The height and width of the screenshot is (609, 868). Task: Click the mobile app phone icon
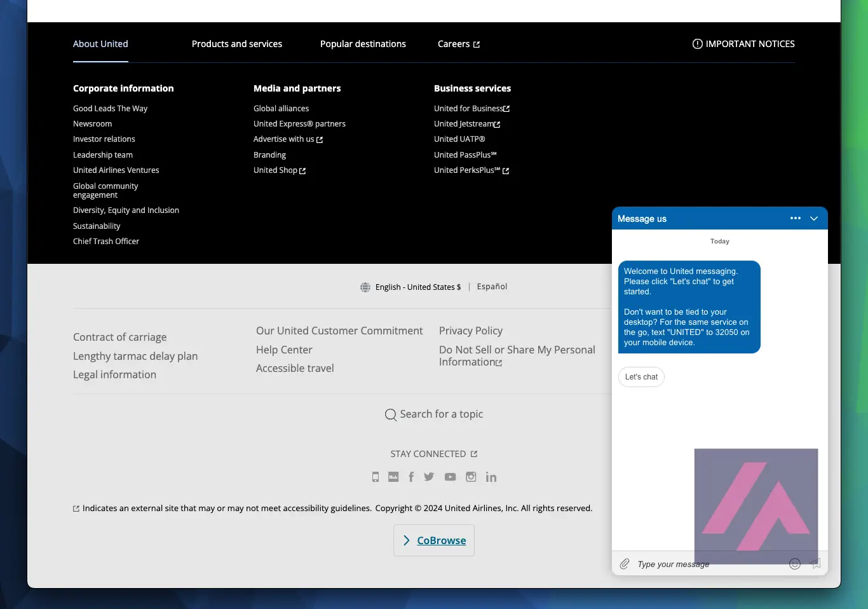tap(376, 477)
